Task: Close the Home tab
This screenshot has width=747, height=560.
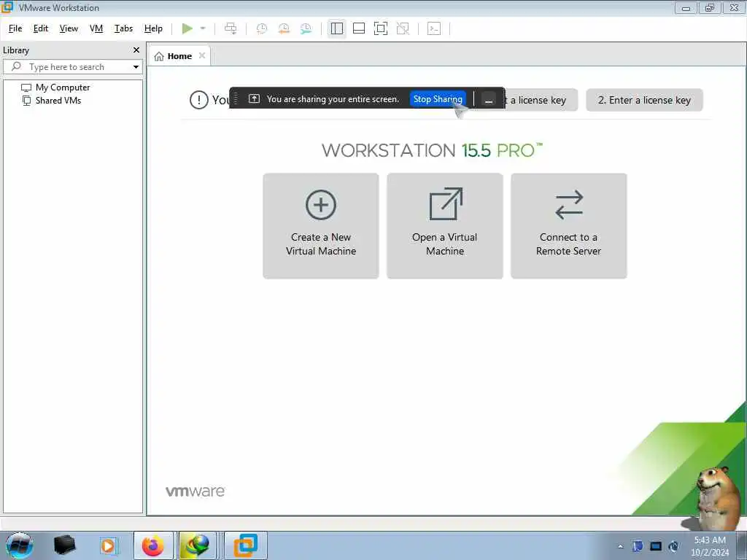Action: tap(202, 55)
